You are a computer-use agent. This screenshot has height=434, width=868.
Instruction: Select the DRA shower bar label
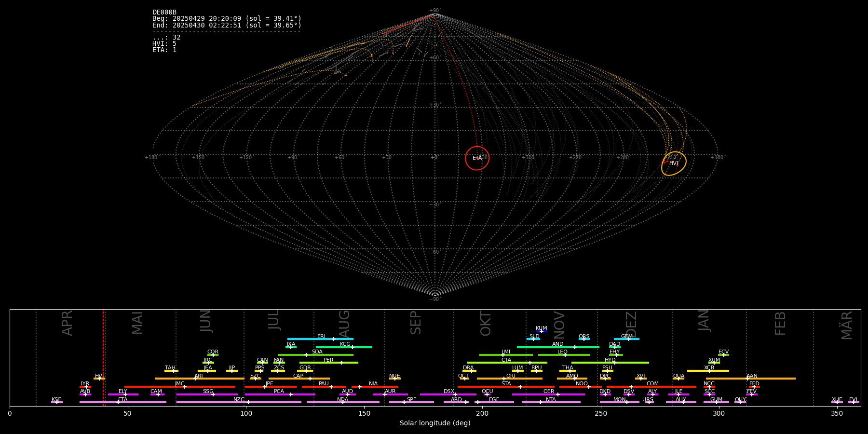(468, 368)
